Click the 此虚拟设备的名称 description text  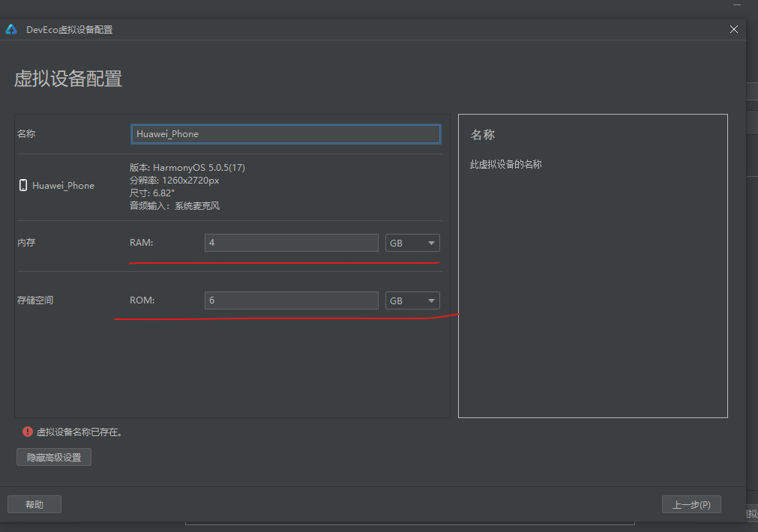click(x=505, y=164)
